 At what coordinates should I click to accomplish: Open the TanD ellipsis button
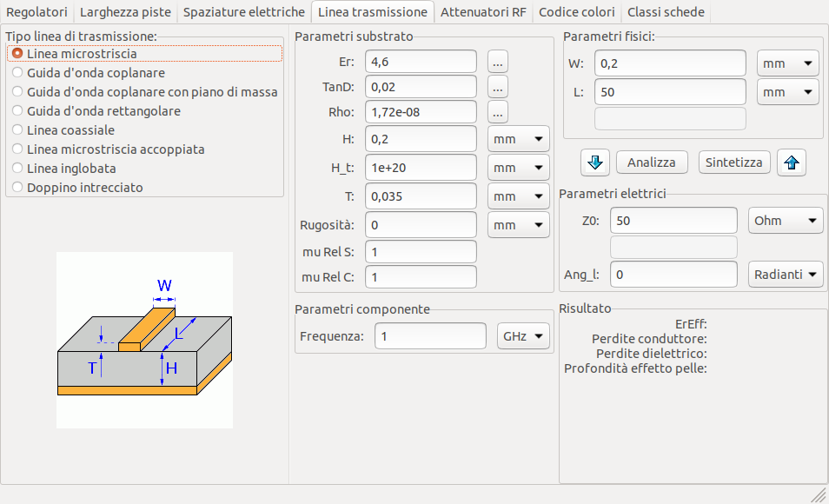tap(497, 87)
